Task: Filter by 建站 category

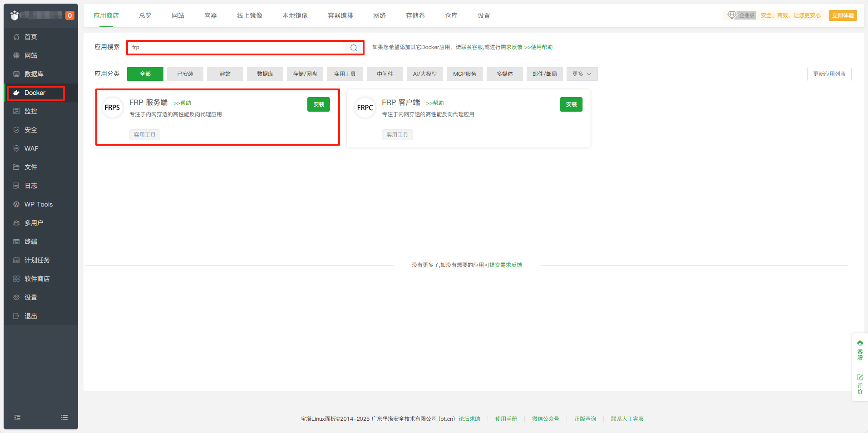Action: (x=225, y=74)
